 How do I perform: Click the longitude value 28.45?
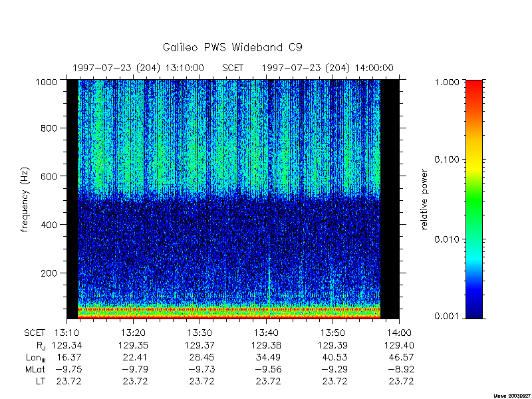[202, 357]
